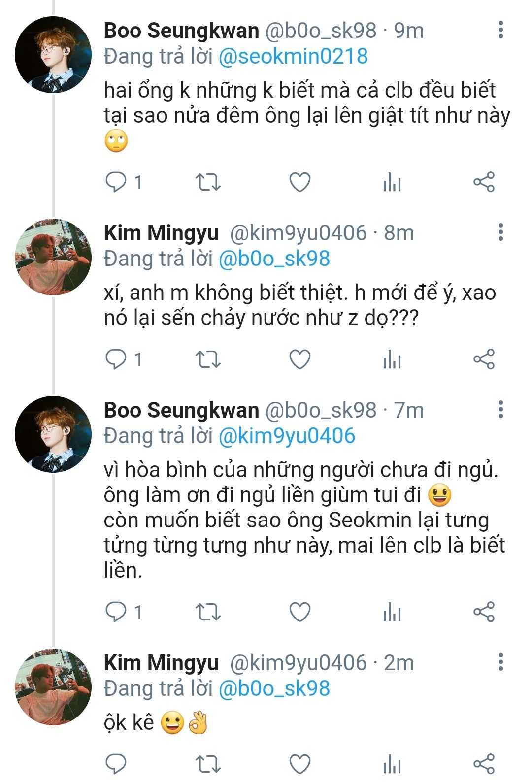Reply to Kim Mingyu's 2m tweet

point(116,764)
